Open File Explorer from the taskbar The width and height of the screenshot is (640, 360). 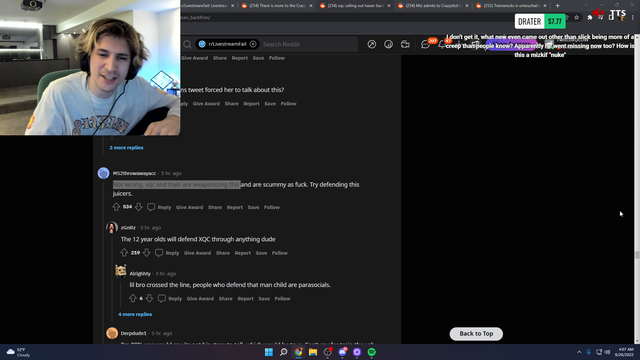(x=313, y=352)
